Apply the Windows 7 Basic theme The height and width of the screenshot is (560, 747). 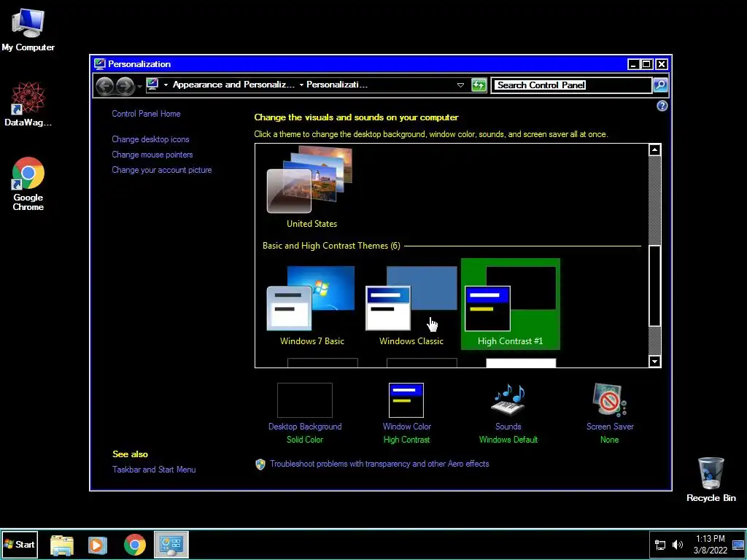(x=312, y=305)
